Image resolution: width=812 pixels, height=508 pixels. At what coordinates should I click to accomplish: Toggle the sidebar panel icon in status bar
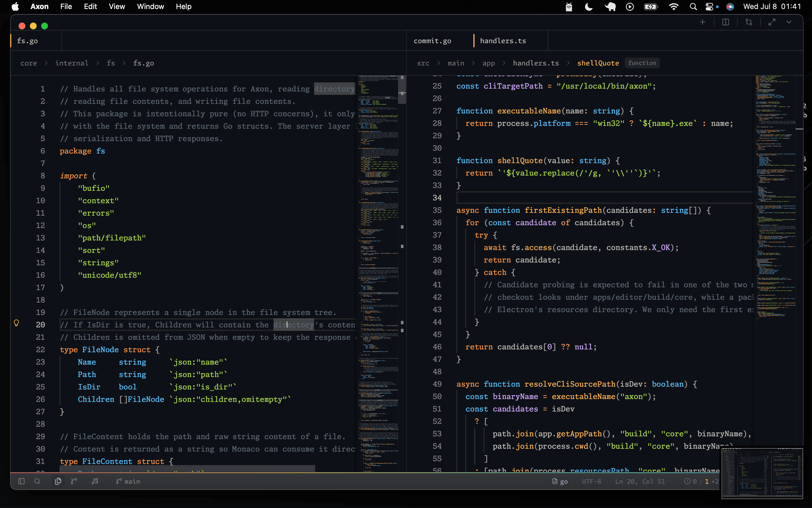[x=21, y=481]
